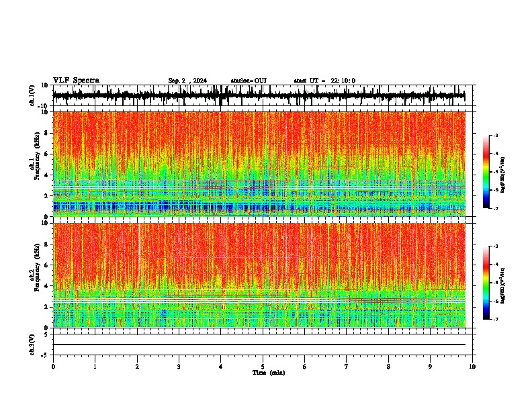This screenshot has height=411, width=532.
Task: Click the 'station=OUI' header label
Action: point(249,81)
